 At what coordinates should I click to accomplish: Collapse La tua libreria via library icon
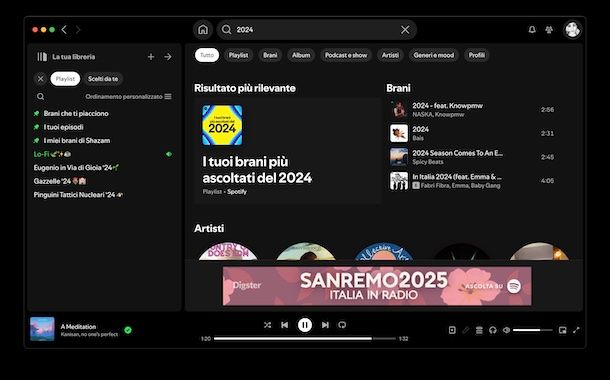pyautogui.click(x=42, y=57)
